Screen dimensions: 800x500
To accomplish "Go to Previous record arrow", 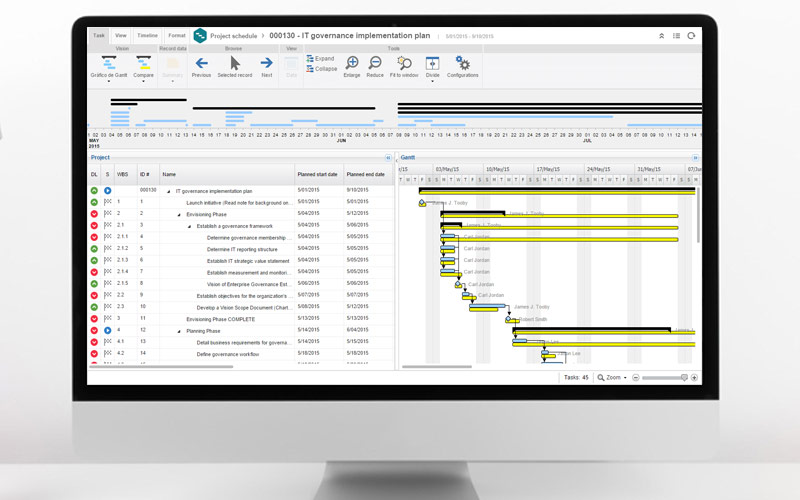I will [x=202, y=64].
